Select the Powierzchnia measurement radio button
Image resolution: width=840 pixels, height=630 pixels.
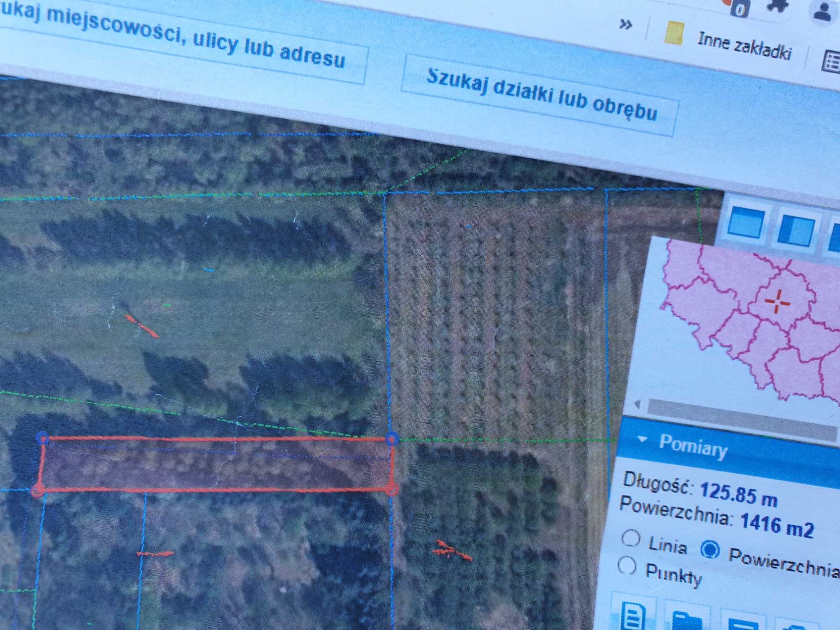(x=710, y=549)
